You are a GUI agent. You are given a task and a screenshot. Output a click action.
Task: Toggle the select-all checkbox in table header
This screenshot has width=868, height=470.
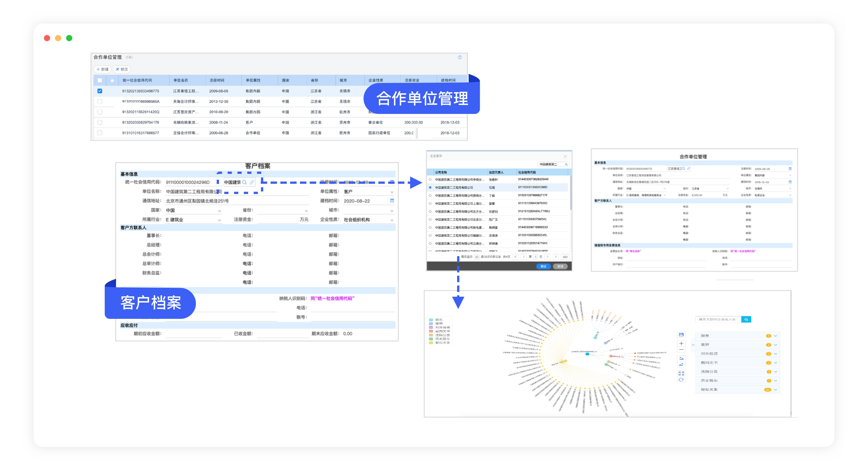coord(100,80)
